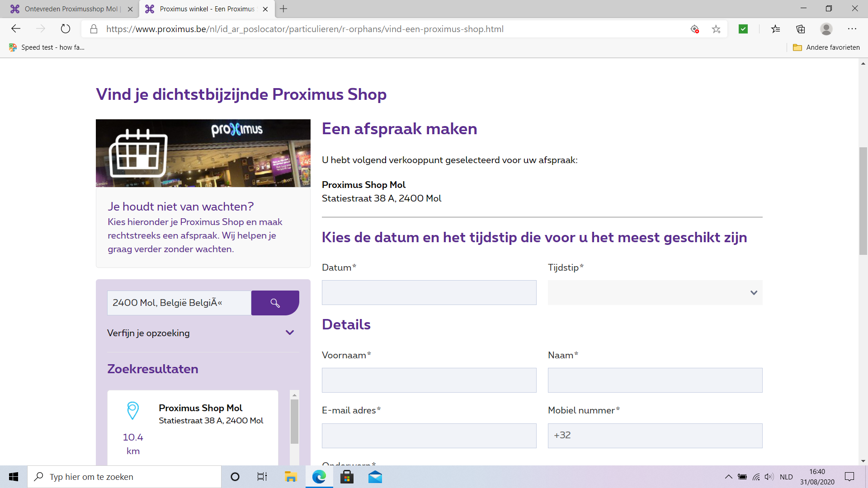Click the Naam input field
This screenshot has width=868, height=488.
click(655, 380)
